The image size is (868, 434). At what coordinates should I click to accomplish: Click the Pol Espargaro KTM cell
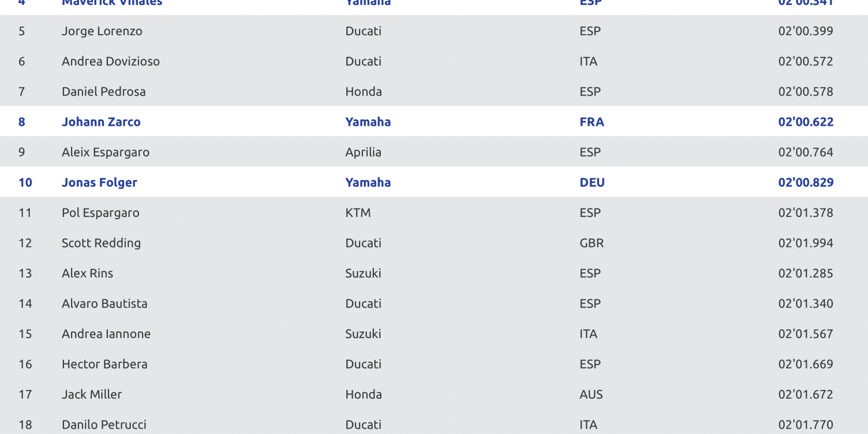tap(358, 213)
